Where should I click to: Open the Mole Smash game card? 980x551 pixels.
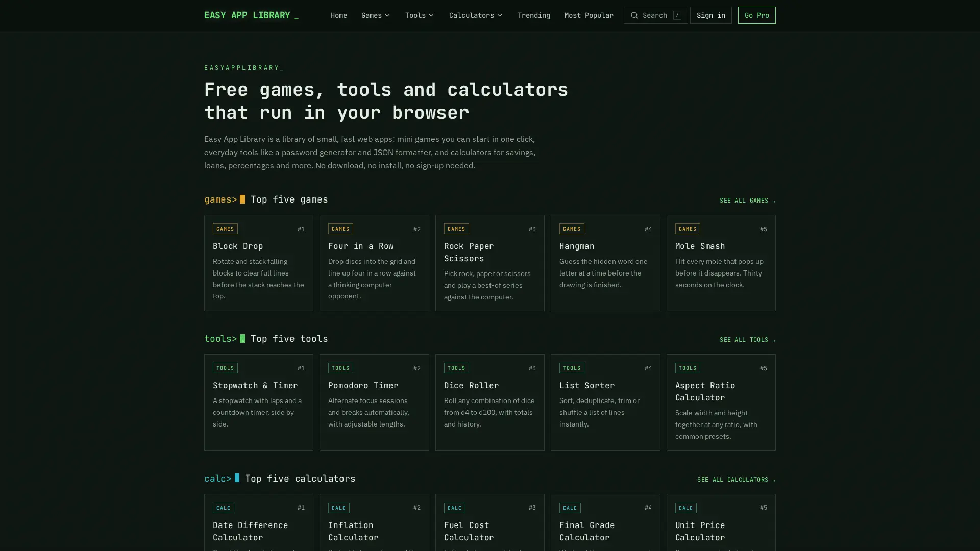click(x=721, y=263)
